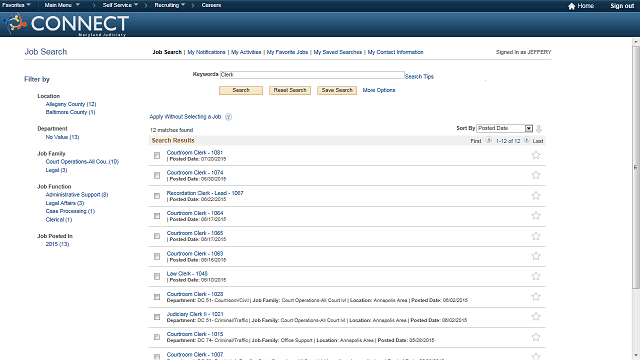Click into the Keywords input field

click(x=312, y=75)
